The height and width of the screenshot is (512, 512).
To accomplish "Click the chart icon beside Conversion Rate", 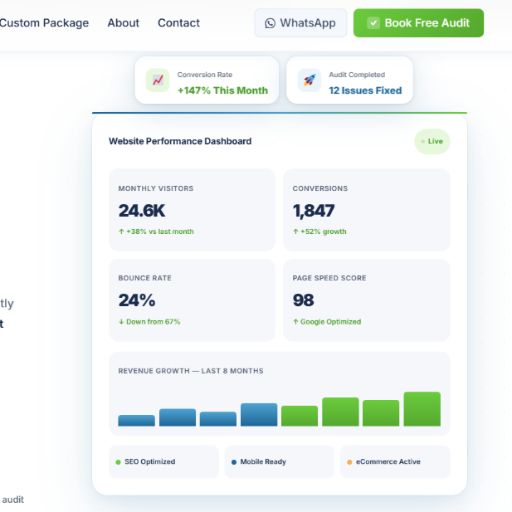I will click(x=158, y=80).
